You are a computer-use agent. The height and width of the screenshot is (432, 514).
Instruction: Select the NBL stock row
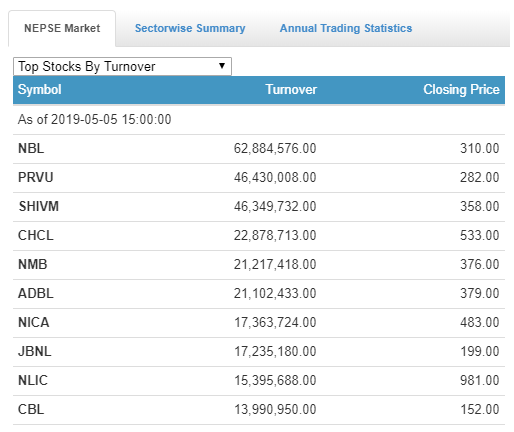pos(259,149)
